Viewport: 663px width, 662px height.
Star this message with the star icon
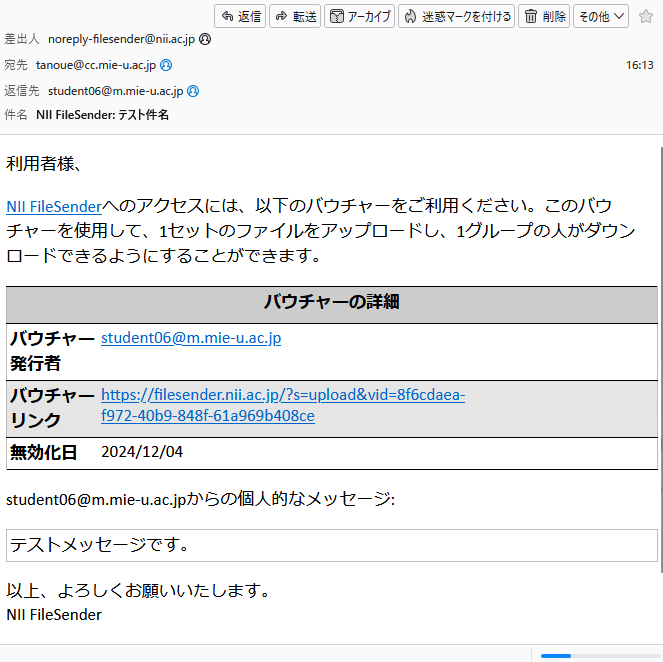click(x=646, y=16)
